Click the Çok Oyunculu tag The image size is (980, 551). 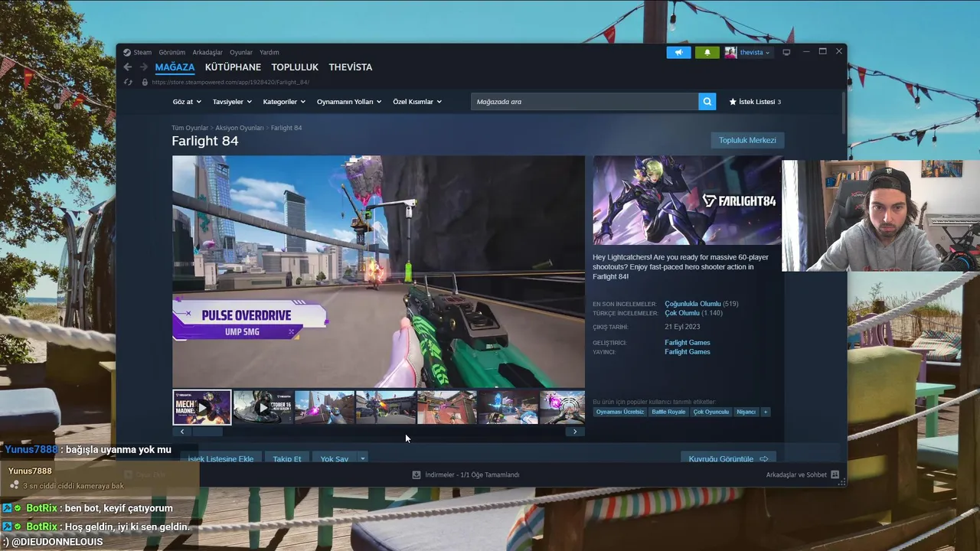coord(711,412)
